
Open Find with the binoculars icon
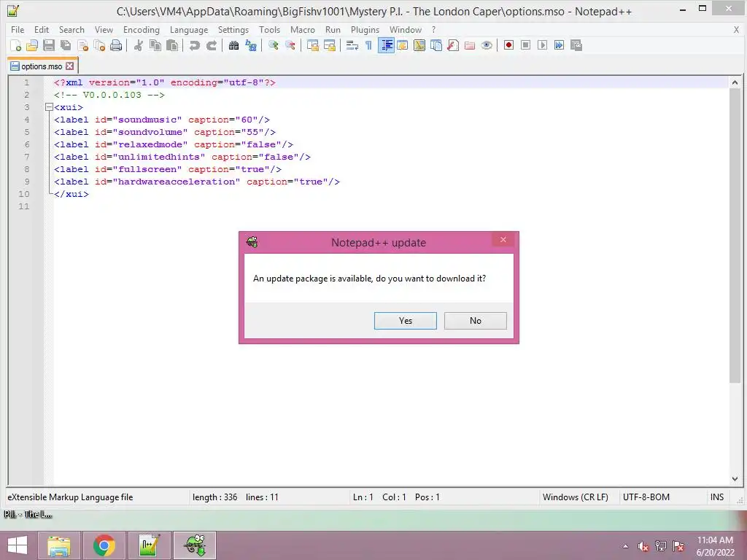[x=234, y=46]
